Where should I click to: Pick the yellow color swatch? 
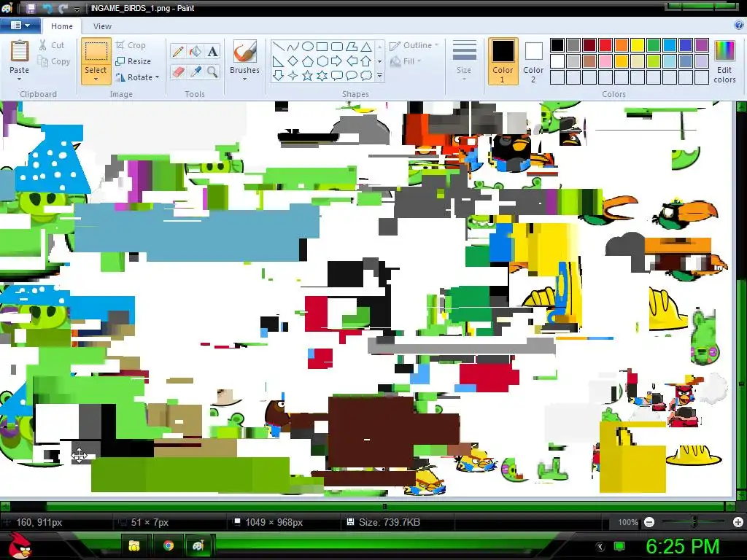[638, 45]
